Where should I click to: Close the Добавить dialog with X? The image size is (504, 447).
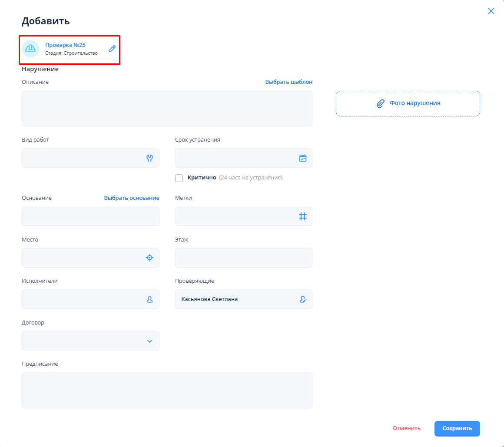pos(491,11)
